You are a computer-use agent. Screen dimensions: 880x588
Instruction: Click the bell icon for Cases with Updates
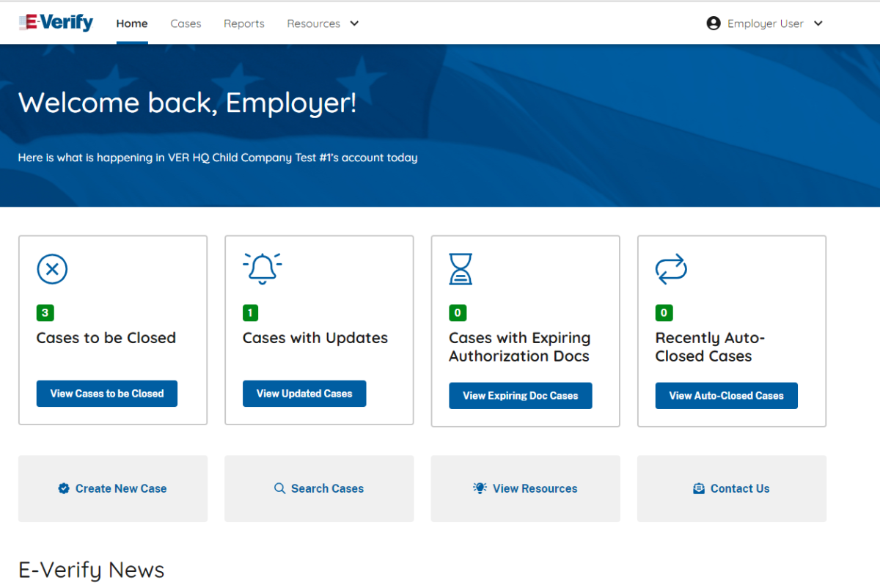[263, 268]
